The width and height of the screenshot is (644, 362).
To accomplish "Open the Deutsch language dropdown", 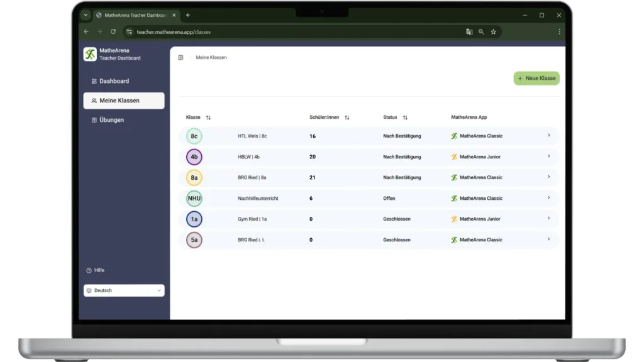I will 124,290.
